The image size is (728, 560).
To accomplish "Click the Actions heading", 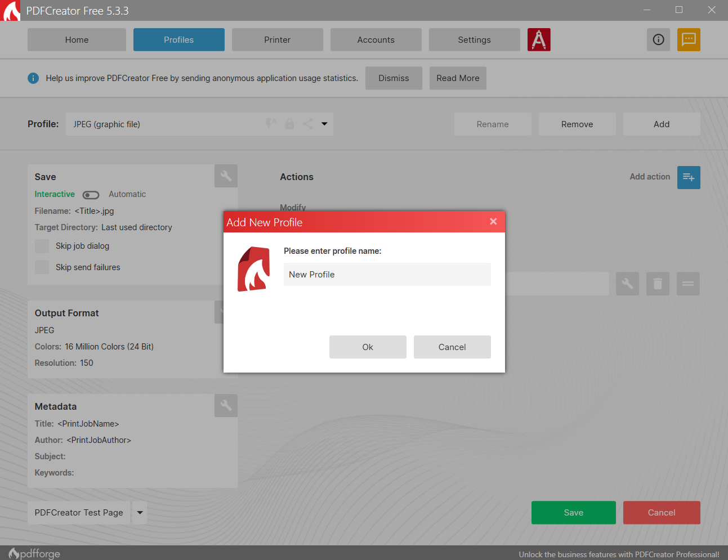I will point(297,177).
